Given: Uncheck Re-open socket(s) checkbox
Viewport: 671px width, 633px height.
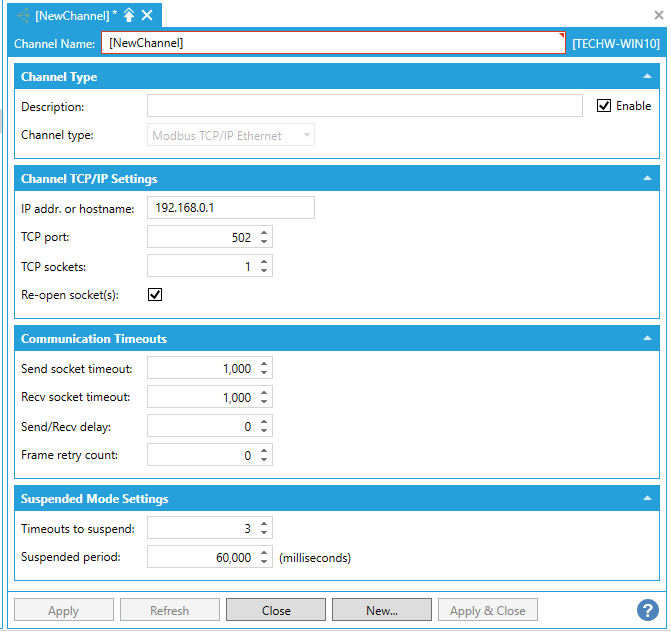Looking at the screenshot, I should [155, 295].
